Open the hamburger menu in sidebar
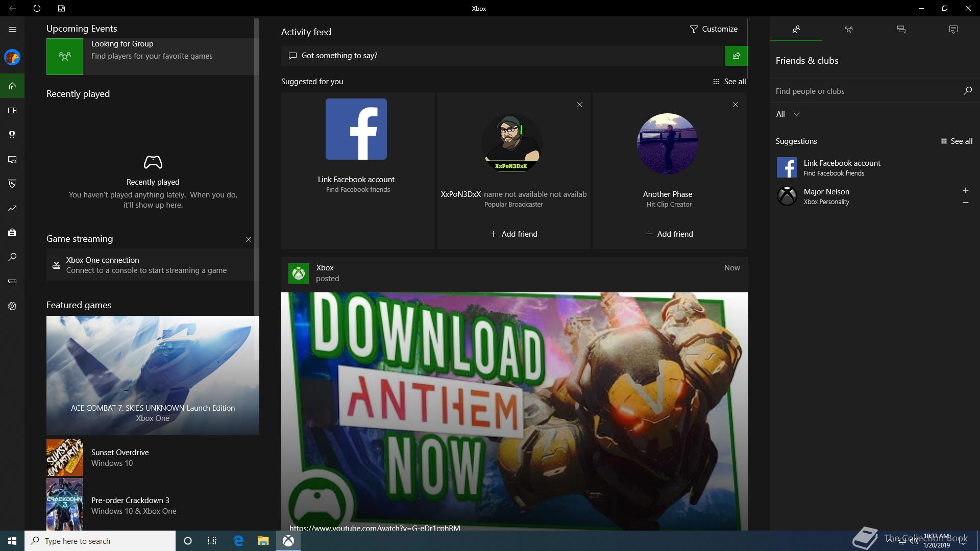 tap(12, 30)
